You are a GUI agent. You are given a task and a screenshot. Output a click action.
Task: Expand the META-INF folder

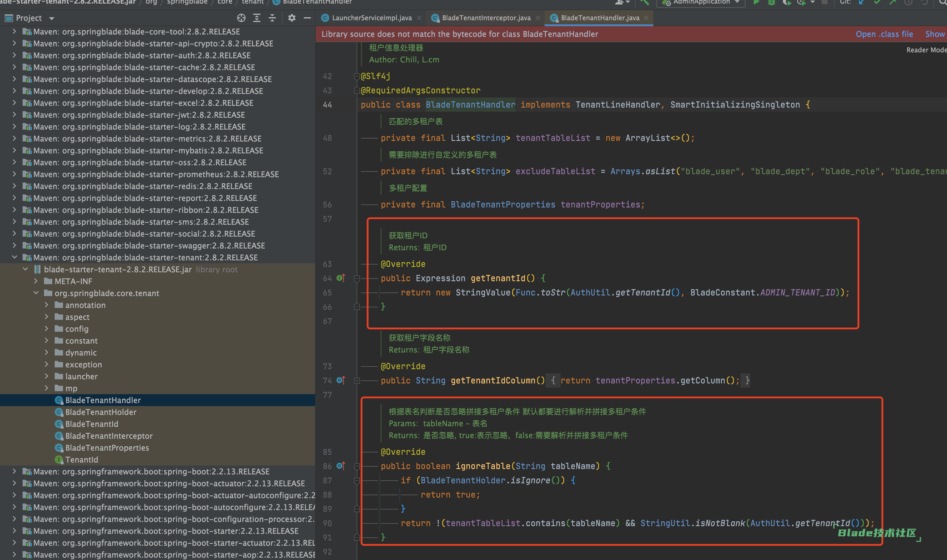click(36, 281)
